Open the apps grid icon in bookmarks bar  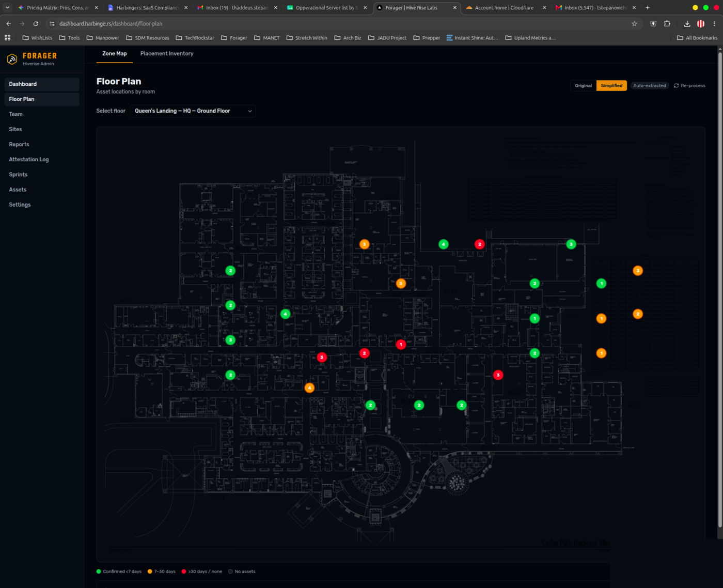(x=8, y=38)
